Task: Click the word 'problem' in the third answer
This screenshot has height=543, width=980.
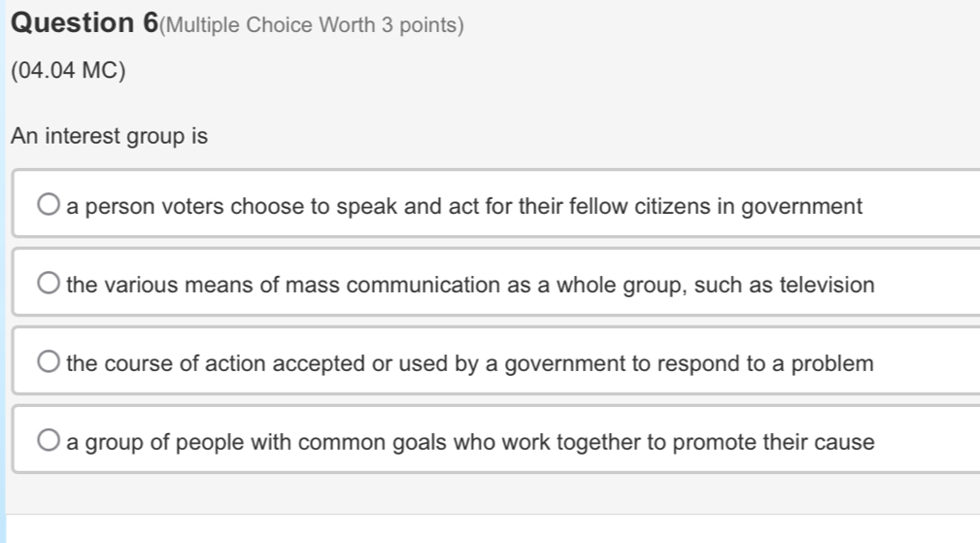Action: point(832,363)
